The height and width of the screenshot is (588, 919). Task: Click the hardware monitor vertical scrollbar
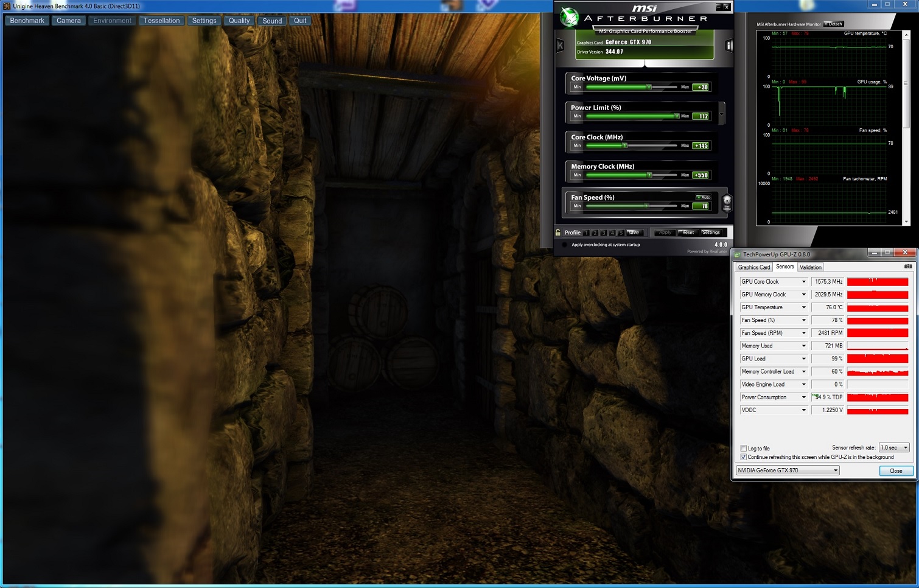pos(907,128)
